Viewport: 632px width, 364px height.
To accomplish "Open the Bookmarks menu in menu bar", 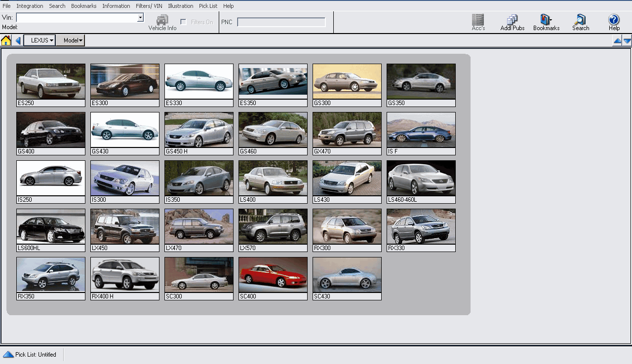I will [x=84, y=6].
